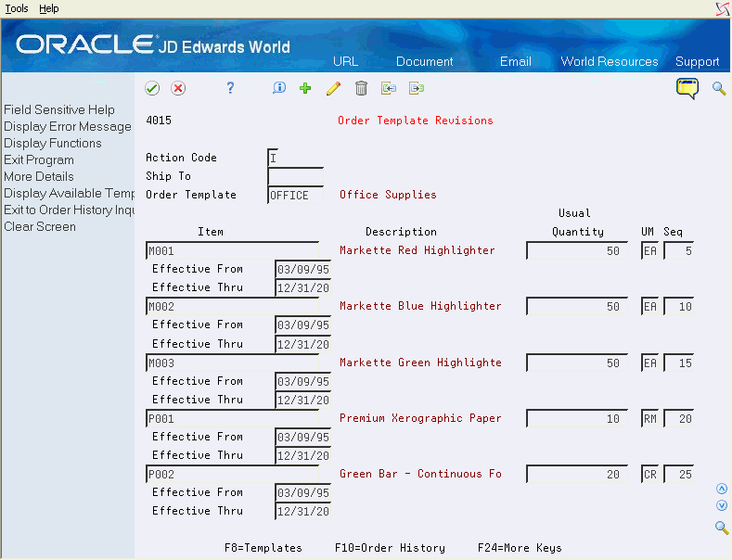The height and width of the screenshot is (560, 732).
Task: Open the Help menu
Action: 49,8
